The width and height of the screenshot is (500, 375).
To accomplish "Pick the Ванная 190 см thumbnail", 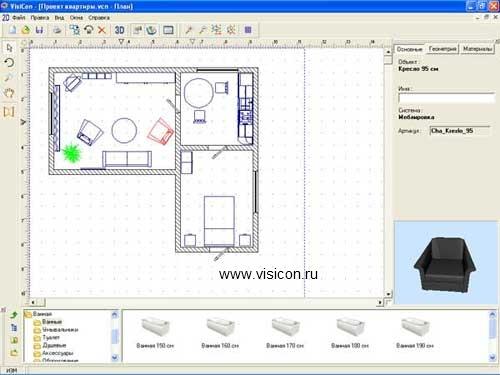I will (415, 332).
